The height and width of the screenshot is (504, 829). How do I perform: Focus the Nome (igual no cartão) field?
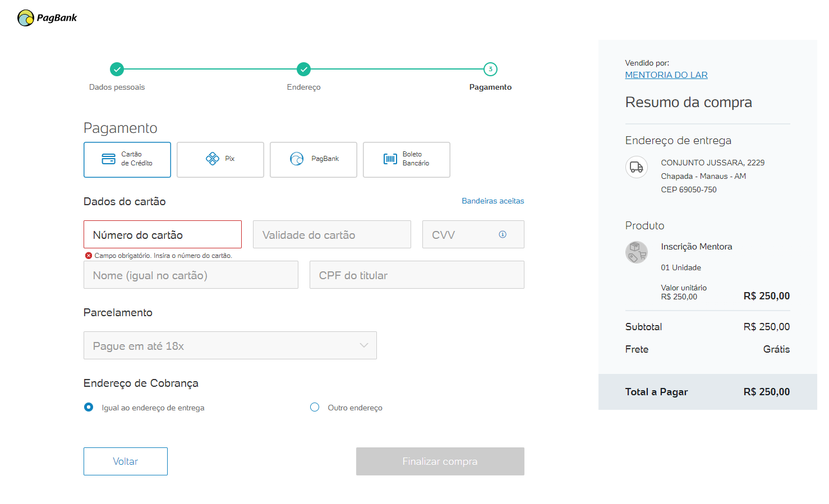coord(191,275)
